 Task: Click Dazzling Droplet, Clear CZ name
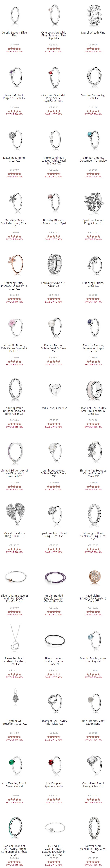(x=14, y=159)
